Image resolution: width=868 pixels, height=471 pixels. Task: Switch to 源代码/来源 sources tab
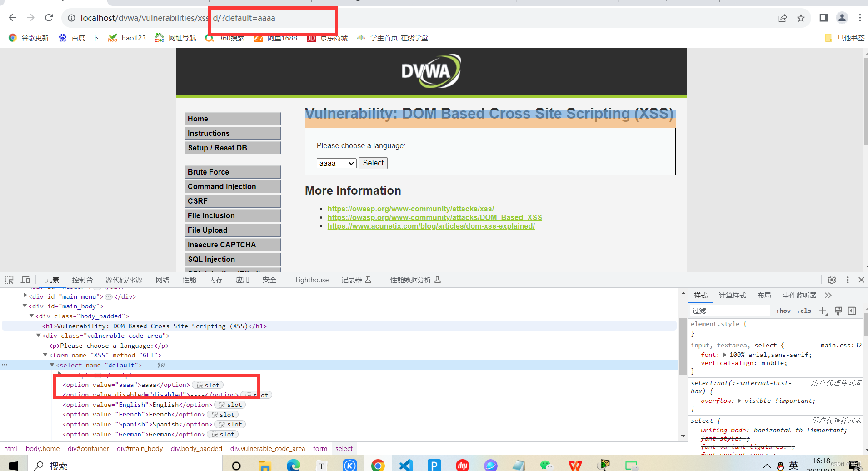coord(124,280)
